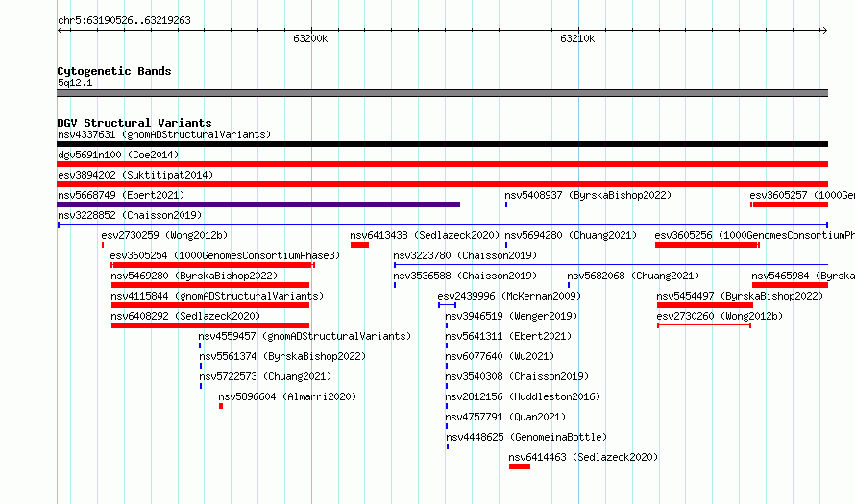Click nsv6408292 (Sedlazeck2020) label

tap(185, 316)
